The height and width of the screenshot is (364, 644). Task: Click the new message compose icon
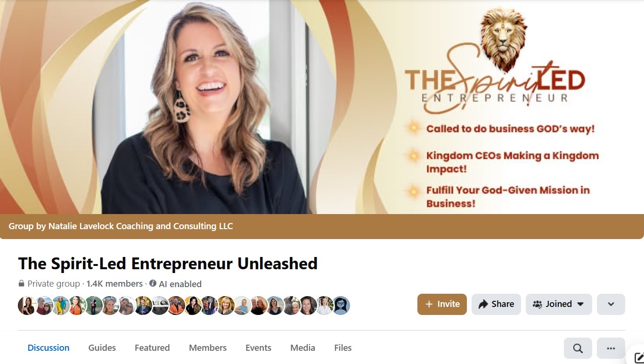[x=638, y=358]
